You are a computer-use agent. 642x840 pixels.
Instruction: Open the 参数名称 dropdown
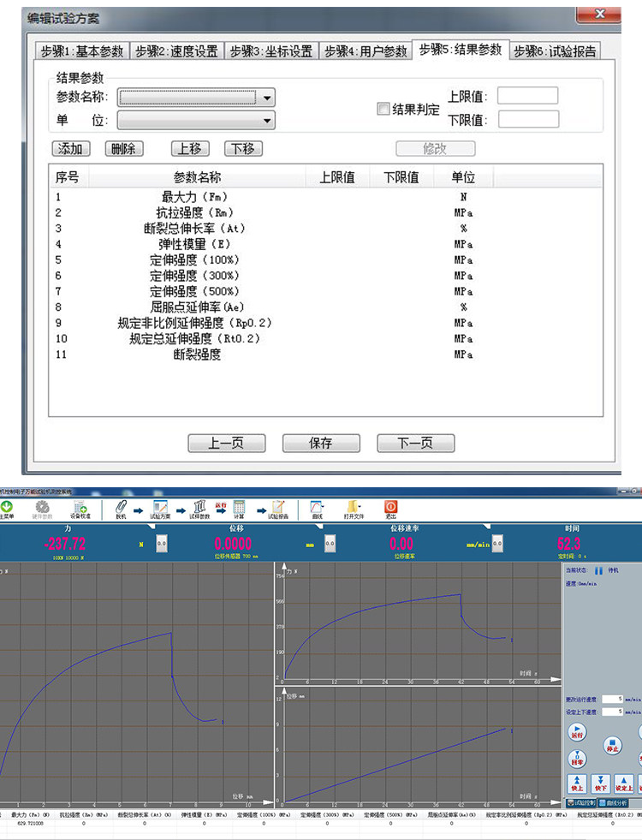[196, 98]
